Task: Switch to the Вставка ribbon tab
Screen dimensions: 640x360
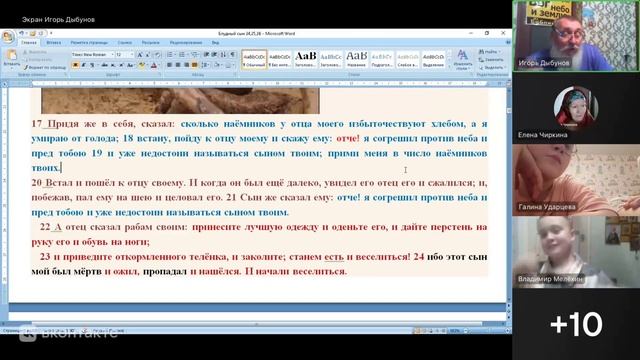Action: click(x=53, y=42)
